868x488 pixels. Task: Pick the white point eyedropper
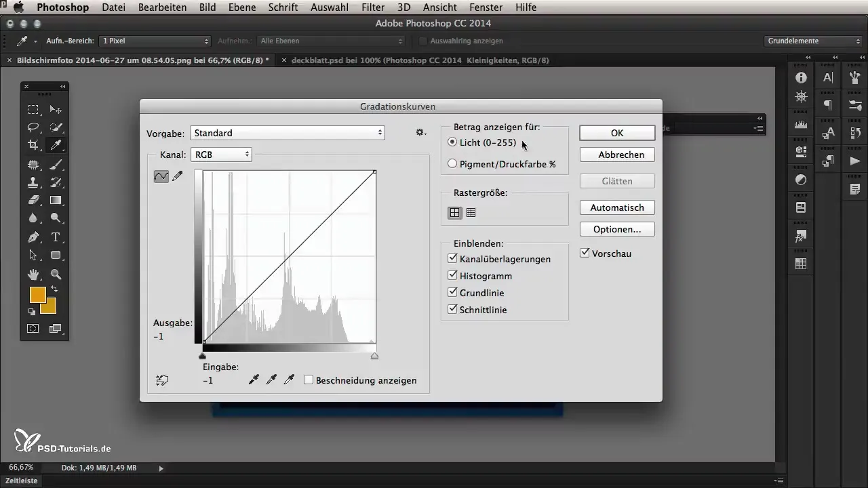point(289,380)
